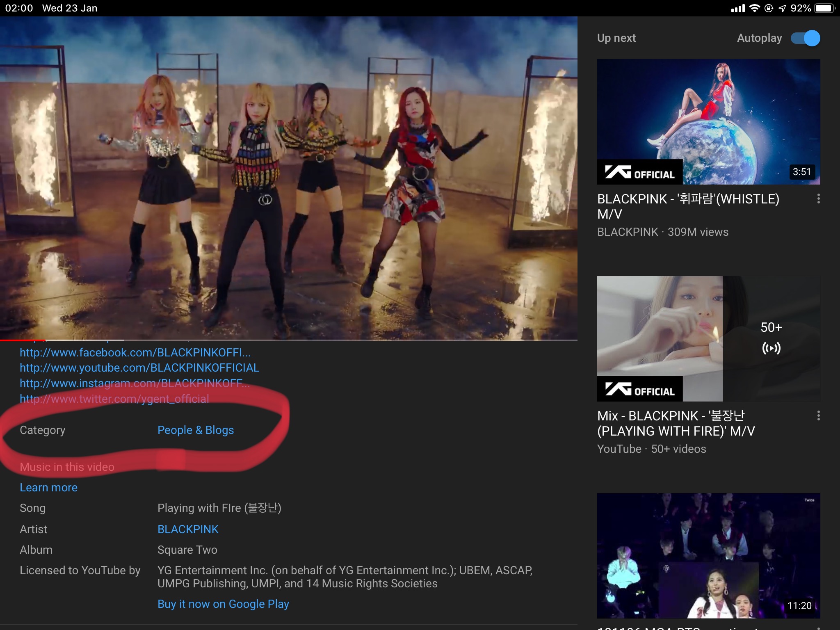Click the Up next heading

coord(616,38)
